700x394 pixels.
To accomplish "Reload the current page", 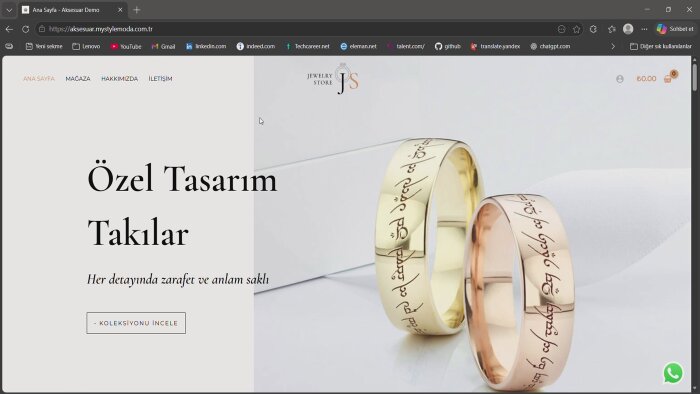I will pos(25,29).
